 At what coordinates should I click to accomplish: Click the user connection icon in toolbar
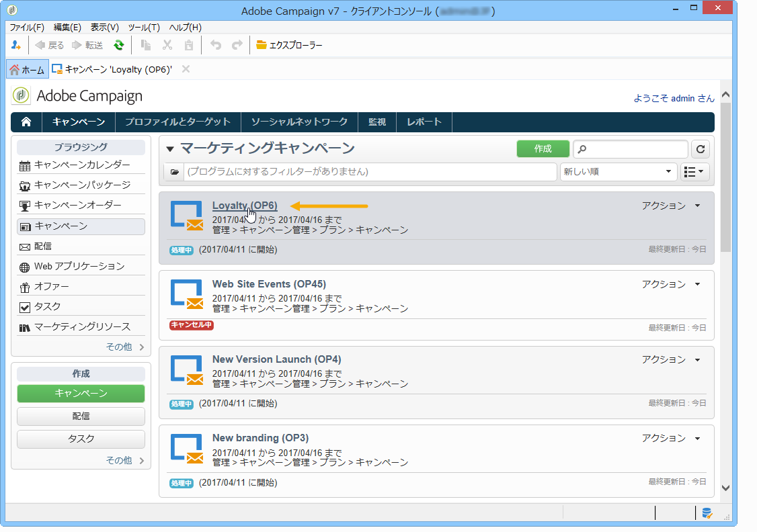[16, 45]
